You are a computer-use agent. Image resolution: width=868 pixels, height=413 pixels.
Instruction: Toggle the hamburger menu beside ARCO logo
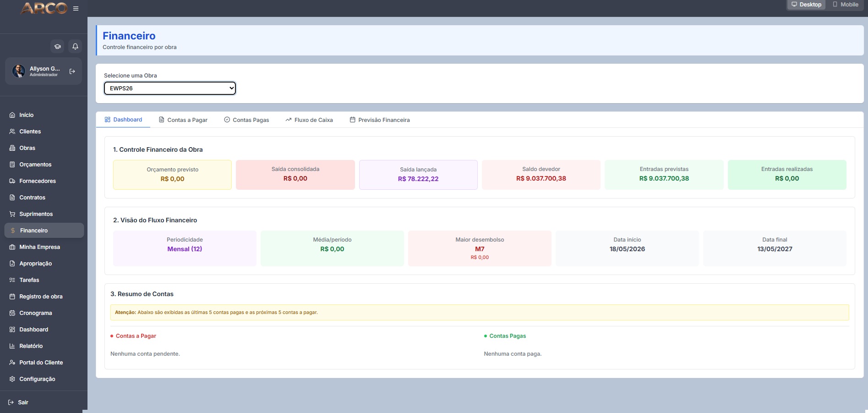pos(76,8)
